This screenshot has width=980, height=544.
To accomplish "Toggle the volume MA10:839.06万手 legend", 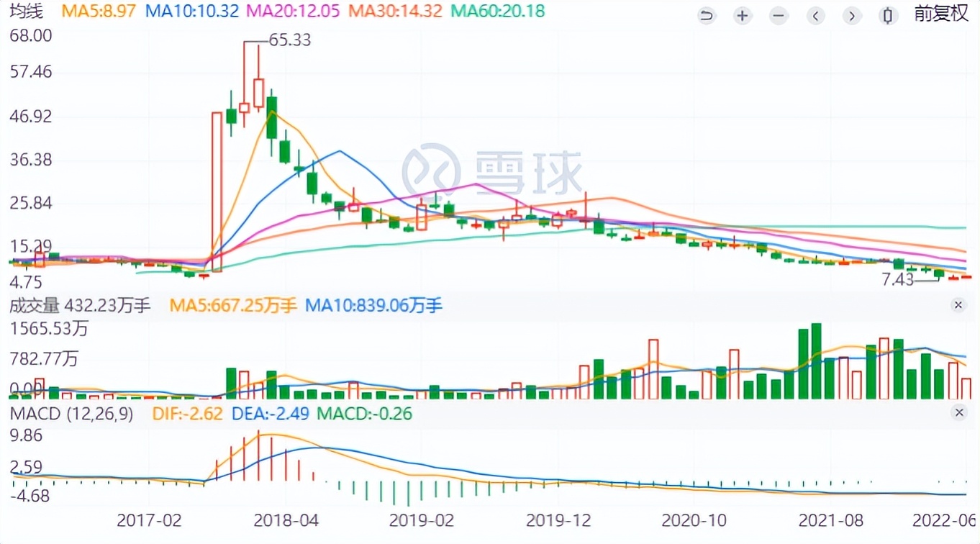I will tap(375, 305).
